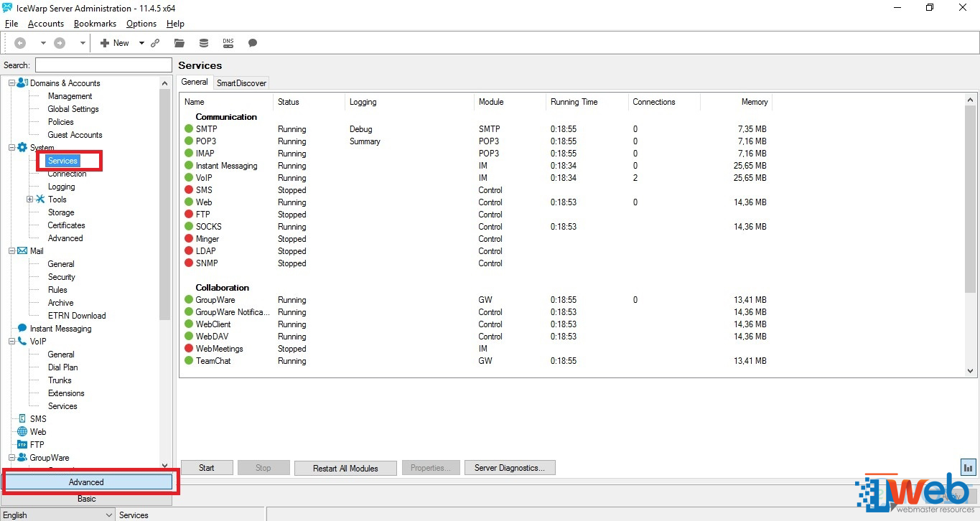Open the New button dropdown arrow
This screenshot has width=980, height=521.
[x=141, y=43]
